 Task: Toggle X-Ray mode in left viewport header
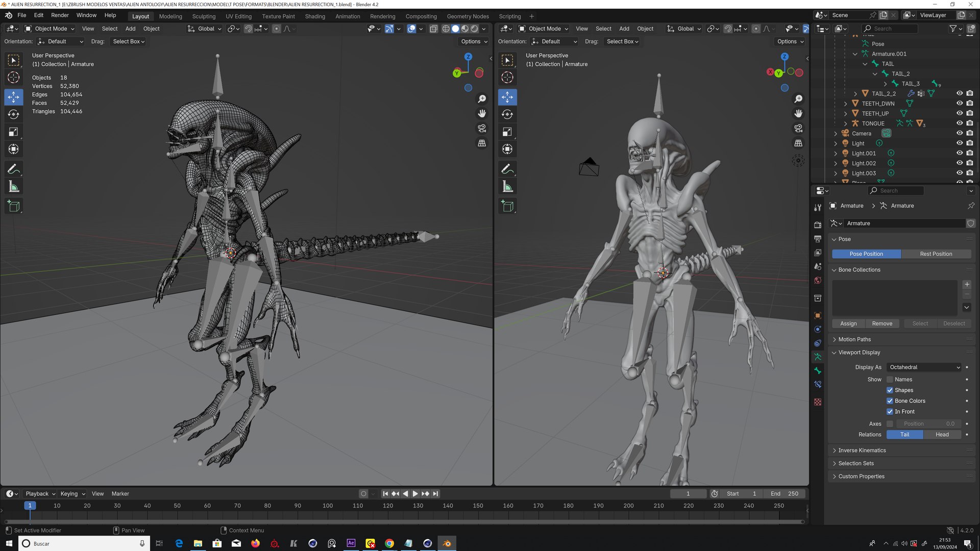433,29
